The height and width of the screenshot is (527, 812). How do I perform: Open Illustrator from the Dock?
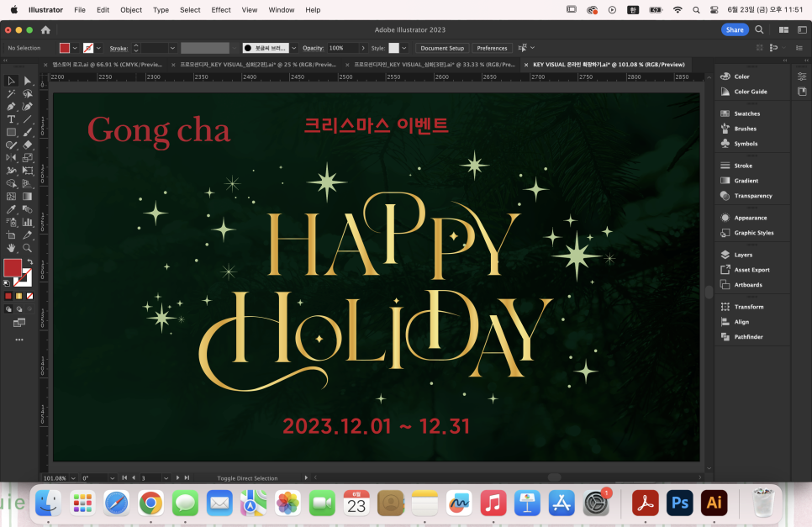point(714,503)
